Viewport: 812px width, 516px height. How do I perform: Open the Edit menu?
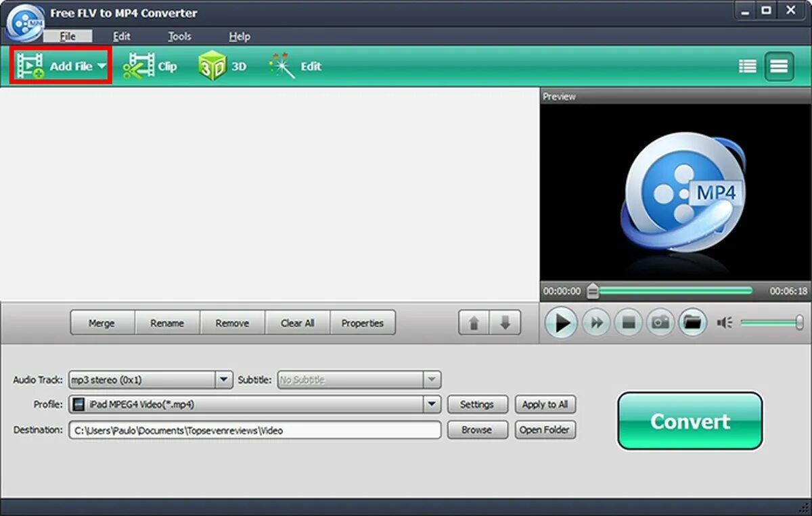[x=122, y=37]
